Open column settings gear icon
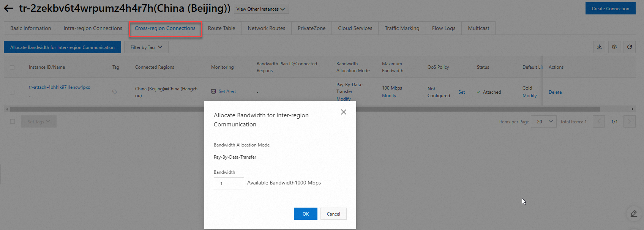The width and height of the screenshot is (644, 230). (614, 47)
